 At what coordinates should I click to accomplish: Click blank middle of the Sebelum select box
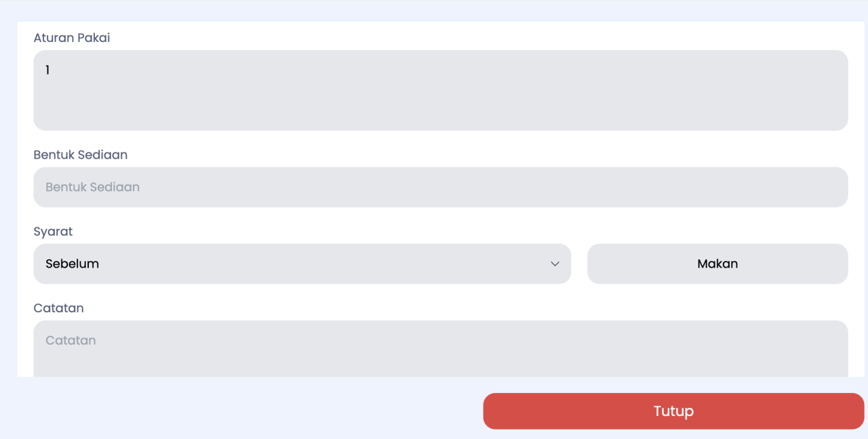click(x=324, y=264)
